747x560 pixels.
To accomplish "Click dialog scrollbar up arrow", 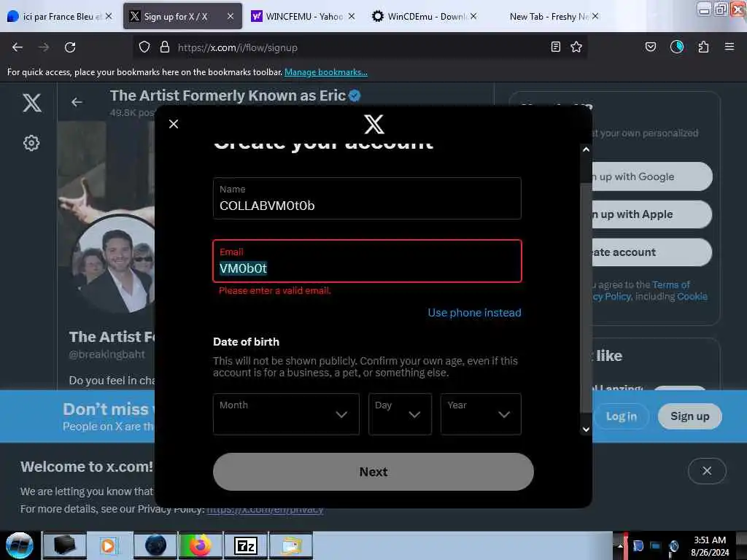I will click(x=586, y=149).
